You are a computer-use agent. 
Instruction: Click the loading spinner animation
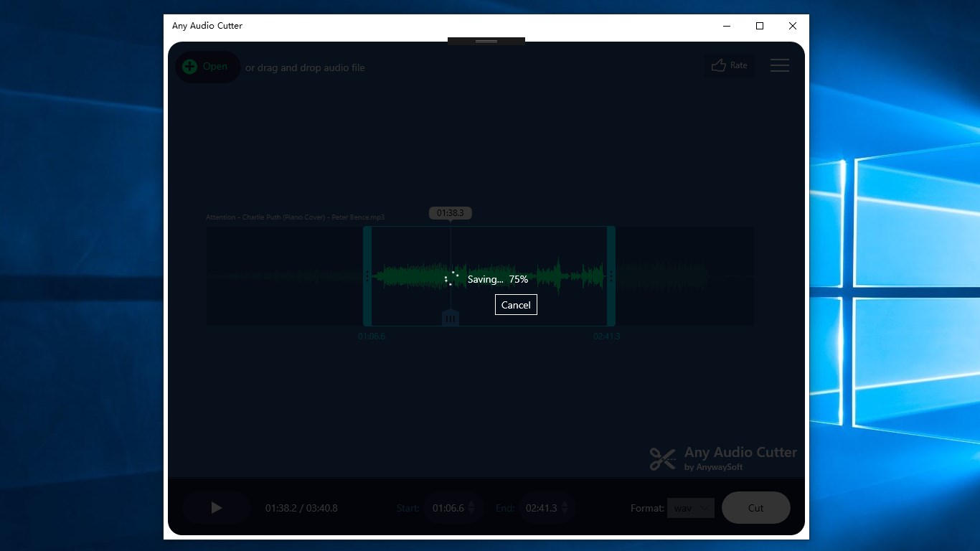tap(450, 278)
